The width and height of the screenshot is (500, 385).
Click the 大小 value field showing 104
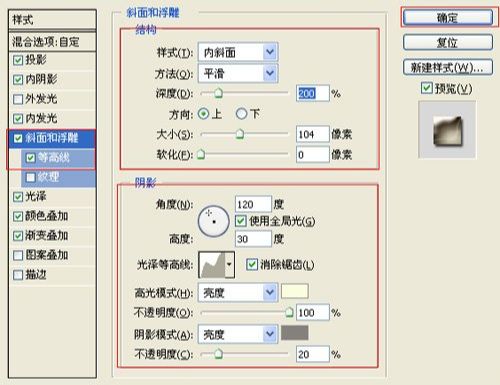[x=312, y=134]
